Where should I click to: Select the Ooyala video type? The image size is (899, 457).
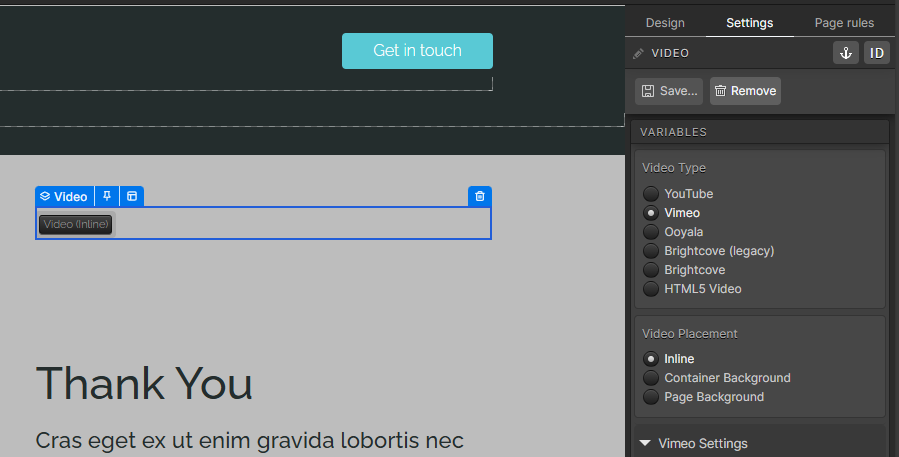coord(651,232)
